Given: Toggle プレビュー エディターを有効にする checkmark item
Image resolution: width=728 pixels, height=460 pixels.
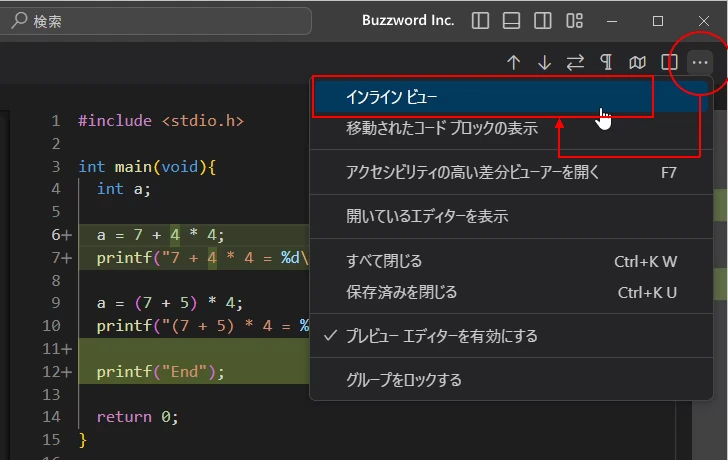Looking at the screenshot, I should click(x=511, y=336).
